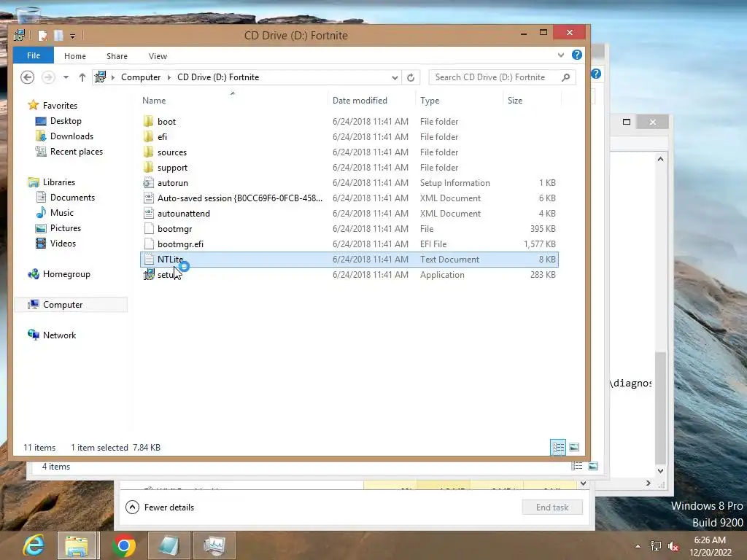Click the New folder quick access icon
This screenshot has width=747, height=560.
tap(58, 35)
